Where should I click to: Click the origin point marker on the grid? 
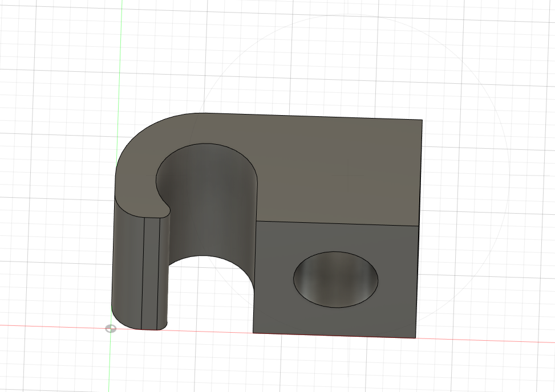pos(111,329)
